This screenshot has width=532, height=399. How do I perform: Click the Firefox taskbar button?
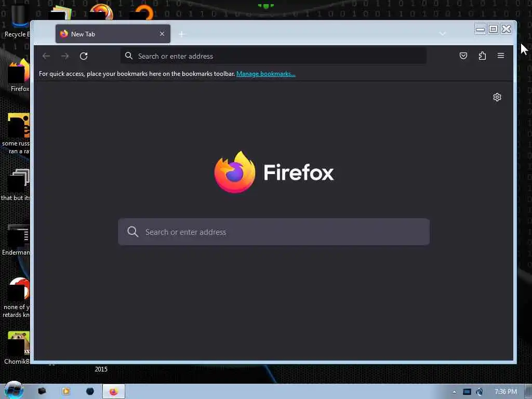click(x=114, y=392)
